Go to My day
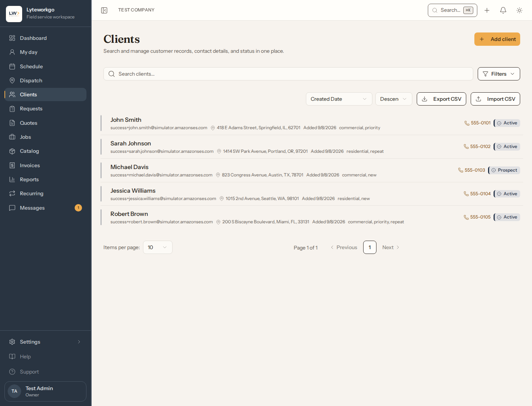Image resolution: width=532 pixels, height=406 pixels. click(45, 52)
